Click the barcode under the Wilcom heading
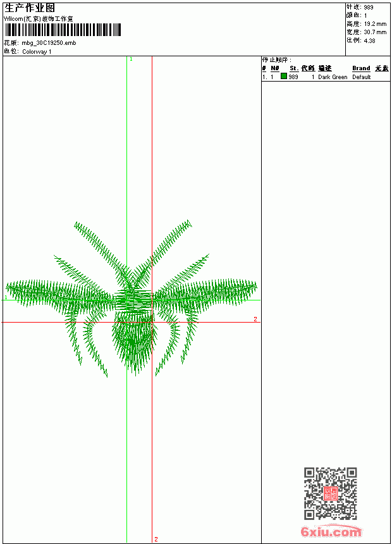Screen dimensions: 392x544 point(63,30)
